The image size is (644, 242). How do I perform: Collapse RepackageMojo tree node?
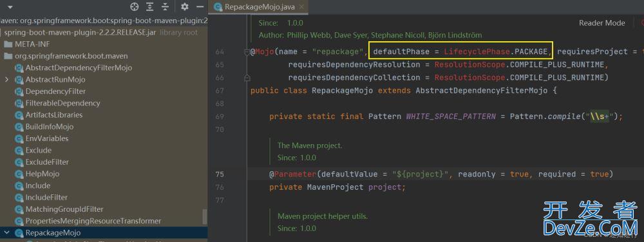point(6,232)
